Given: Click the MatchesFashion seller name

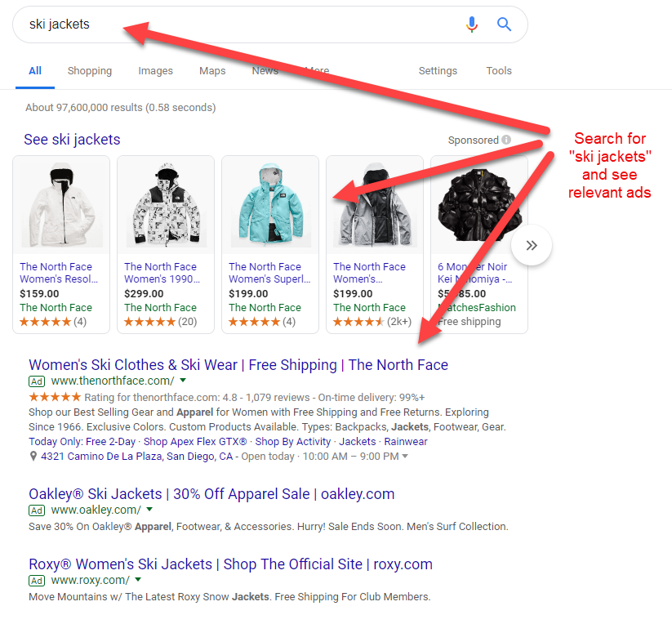Looking at the screenshot, I should pos(477,307).
